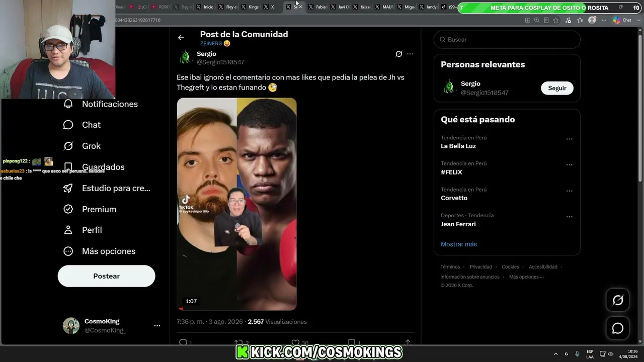Click the Mostrar más link
Screen dimensions: 644x362
point(459,244)
